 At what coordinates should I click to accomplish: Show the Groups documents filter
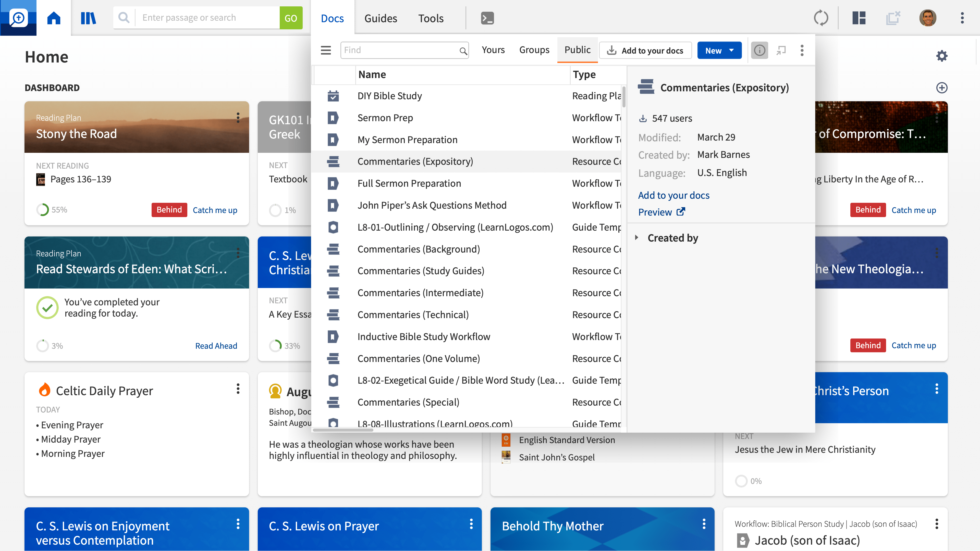click(x=534, y=50)
